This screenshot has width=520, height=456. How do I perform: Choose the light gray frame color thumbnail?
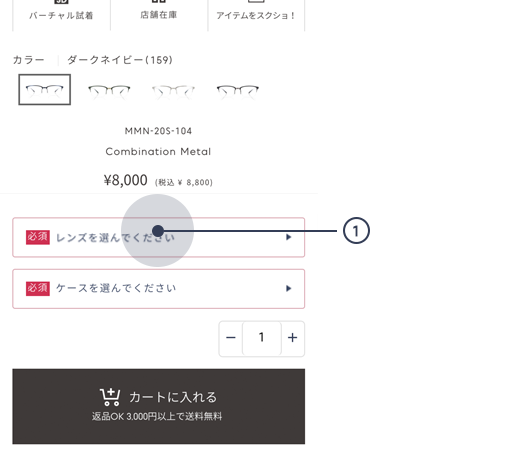pyautogui.click(x=173, y=90)
